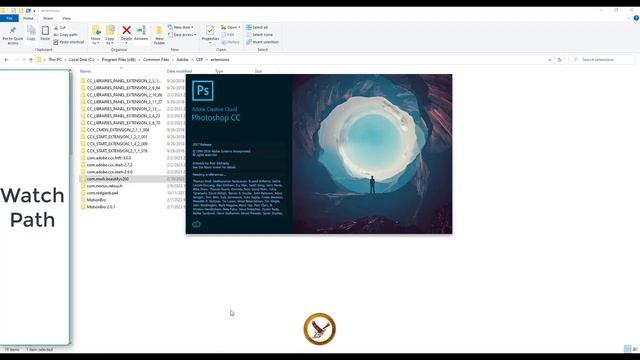Open the Move to dropdown
The width and height of the screenshot is (640, 360).
96,35
